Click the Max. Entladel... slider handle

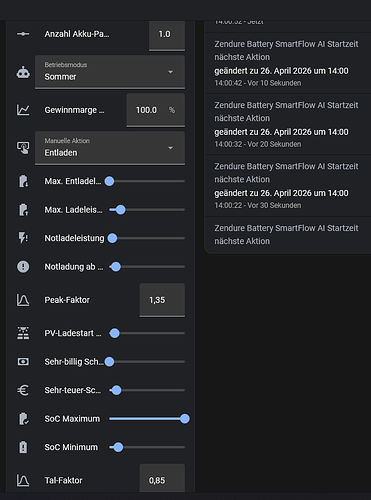point(109,181)
